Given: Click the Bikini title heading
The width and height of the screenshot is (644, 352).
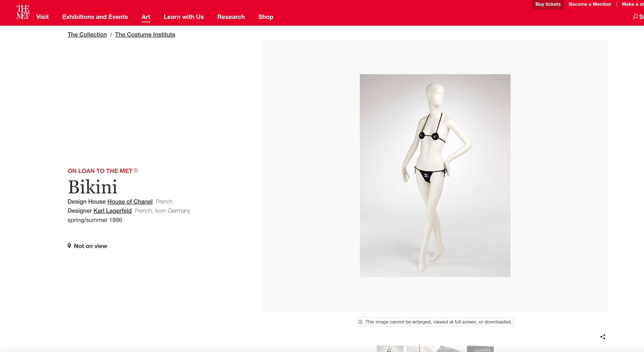Looking at the screenshot, I should (x=93, y=187).
